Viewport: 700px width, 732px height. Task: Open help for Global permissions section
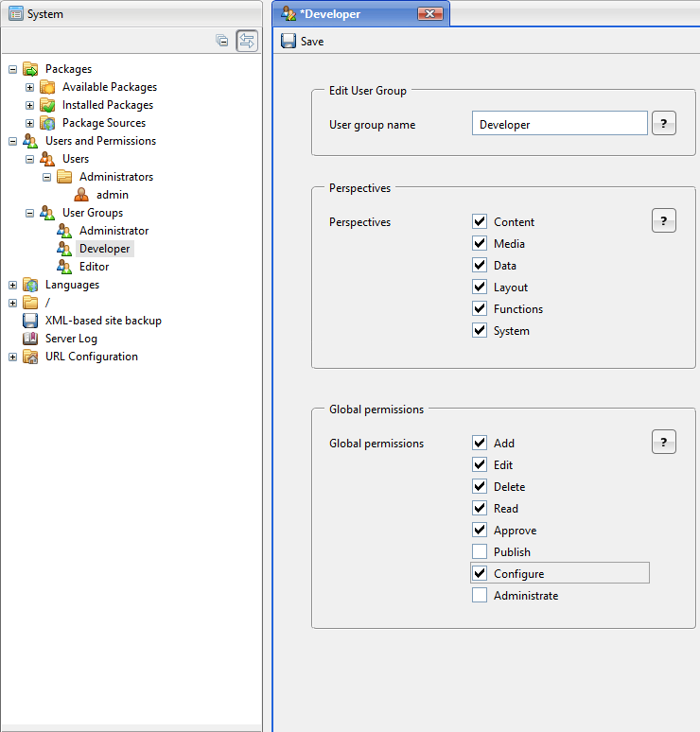pyautogui.click(x=663, y=442)
